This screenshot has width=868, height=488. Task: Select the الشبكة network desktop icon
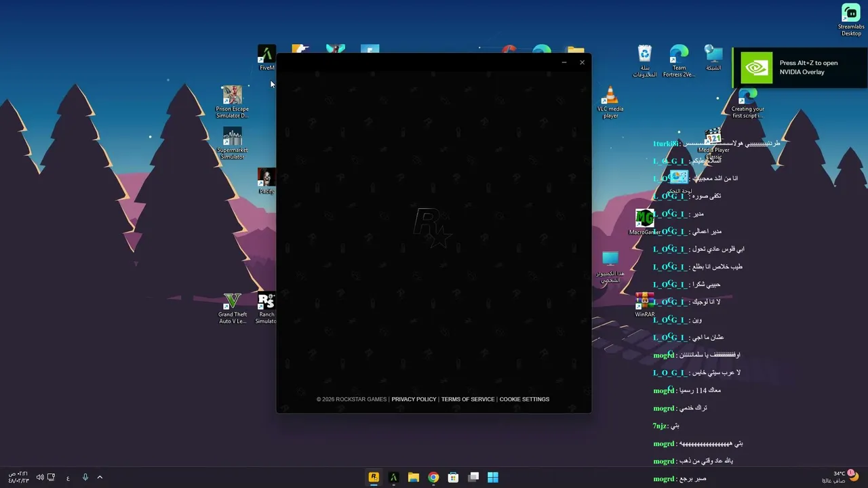(713, 58)
